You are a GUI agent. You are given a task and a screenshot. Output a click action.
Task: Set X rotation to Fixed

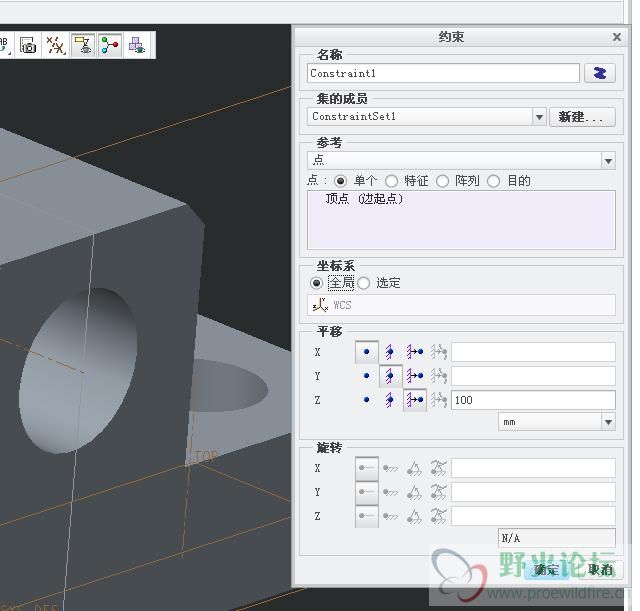click(x=391, y=468)
